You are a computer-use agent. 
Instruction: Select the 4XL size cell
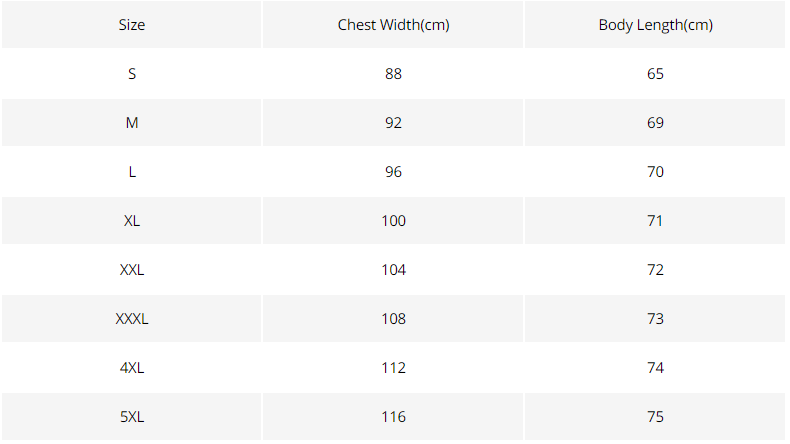131,367
